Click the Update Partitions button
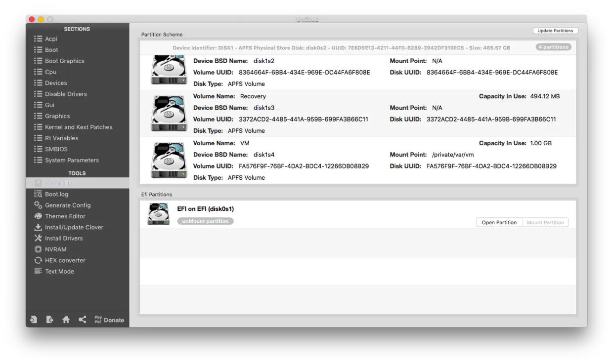The height and width of the screenshot is (364, 613). coord(555,30)
